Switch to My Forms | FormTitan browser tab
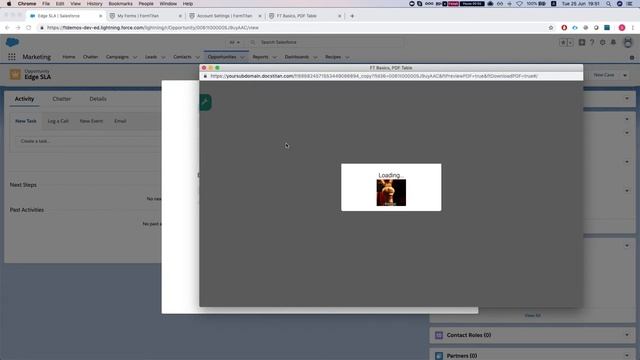Image resolution: width=640 pixels, height=360 pixels. (x=146, y=16)
